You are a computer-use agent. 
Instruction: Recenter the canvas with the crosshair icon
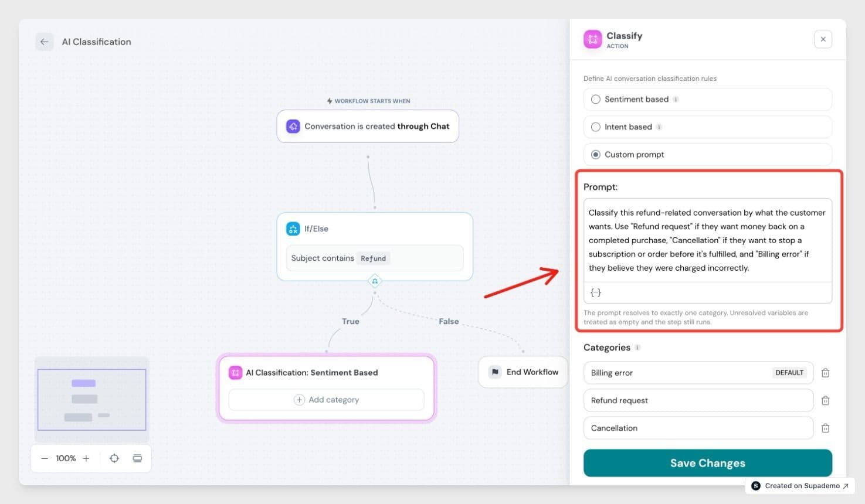pyautogui.click(x=114, y=458)
